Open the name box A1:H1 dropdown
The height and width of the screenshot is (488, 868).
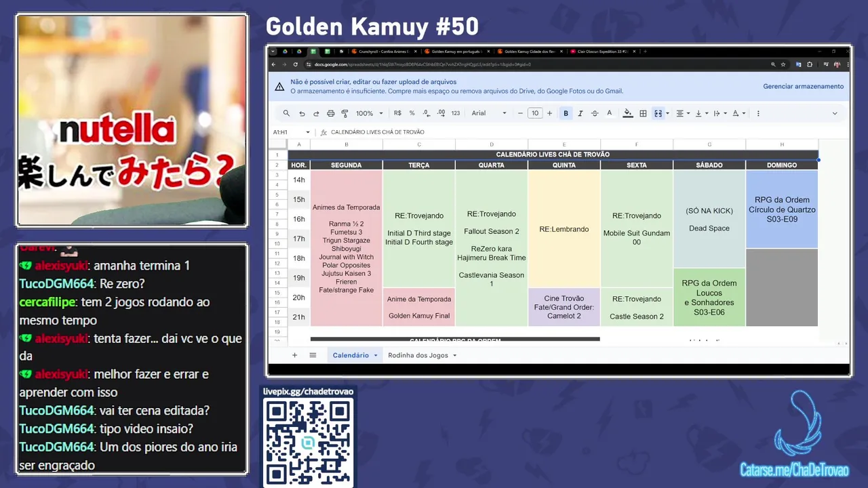(x=308, y=132)
